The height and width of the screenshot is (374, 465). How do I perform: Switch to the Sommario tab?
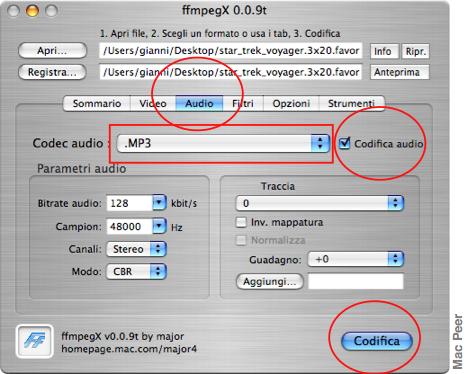coord(97,103)
